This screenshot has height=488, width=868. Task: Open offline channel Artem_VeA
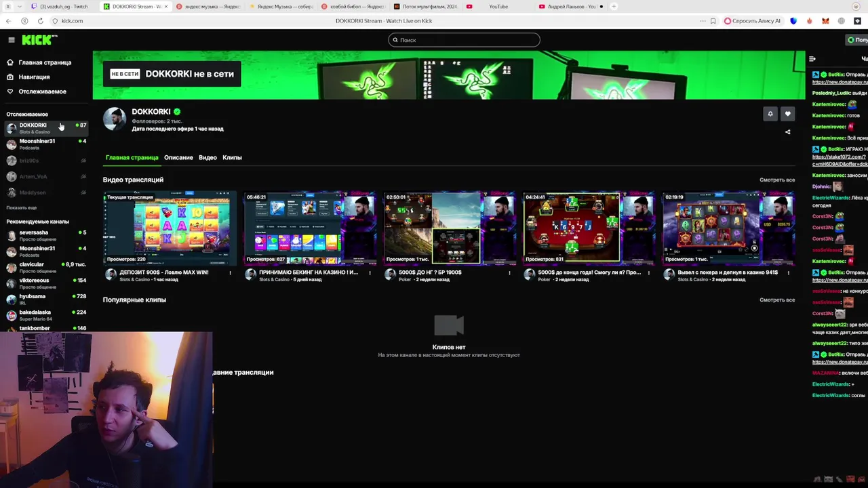coord(46,176)
